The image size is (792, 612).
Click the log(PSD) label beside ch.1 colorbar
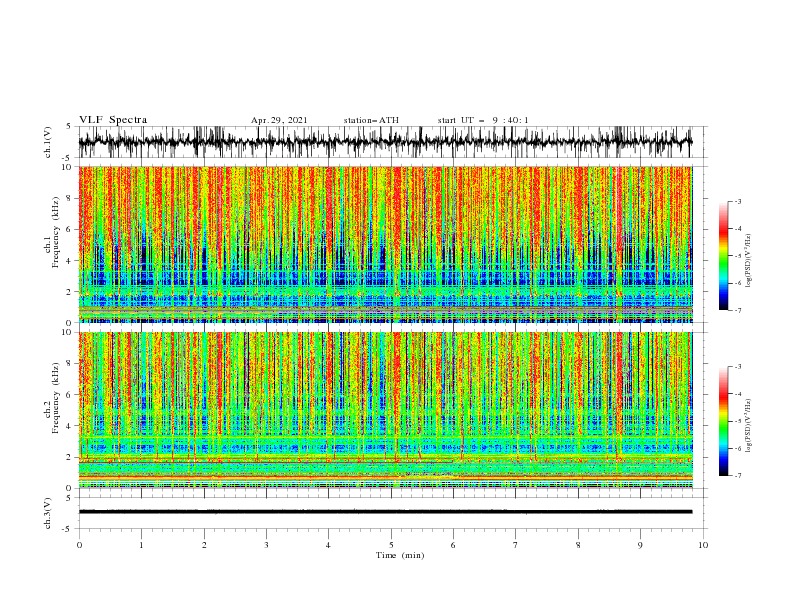point(749,261)
